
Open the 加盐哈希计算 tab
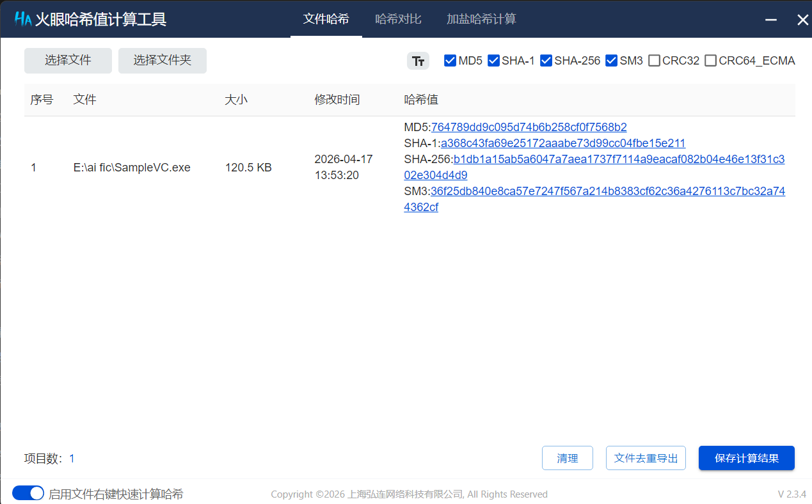pyautogui.click(x=481, y=19)
